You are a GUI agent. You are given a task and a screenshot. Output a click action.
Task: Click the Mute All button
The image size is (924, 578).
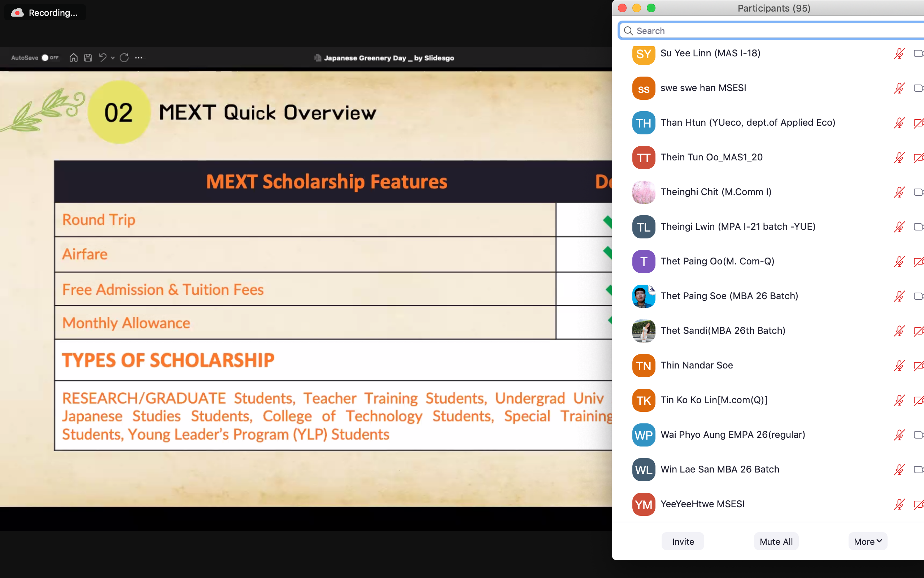(776, 541)
